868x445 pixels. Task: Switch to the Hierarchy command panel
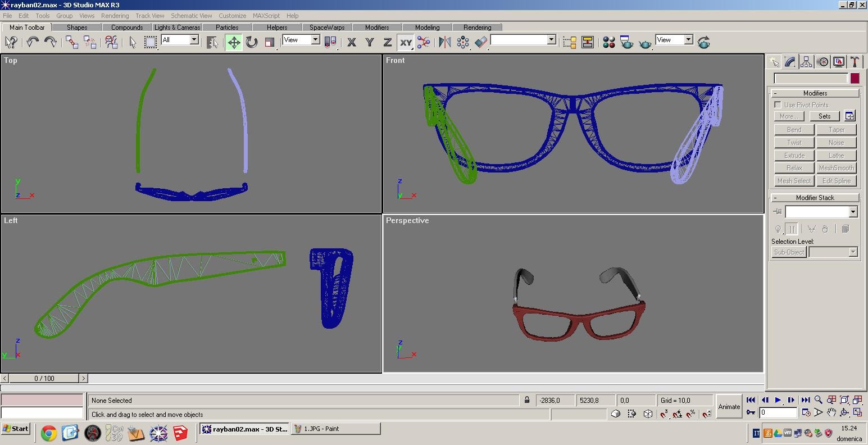pyautogui.click(x=806, y=62)
